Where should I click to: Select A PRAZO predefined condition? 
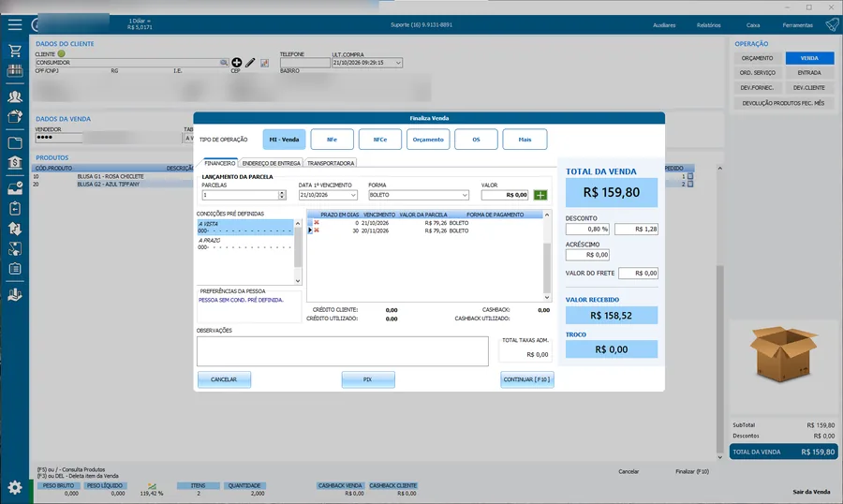244,244
